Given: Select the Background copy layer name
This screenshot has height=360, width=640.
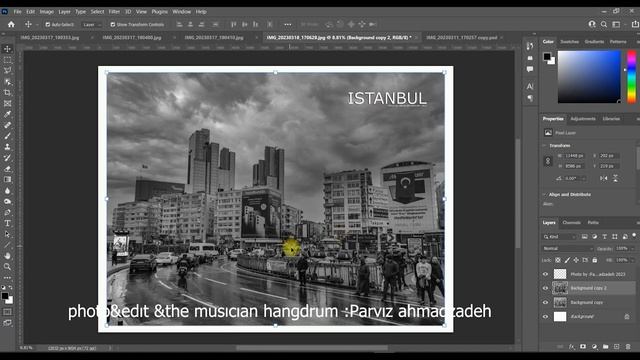Looking at the screenshot, I should [x=587, y=302].
